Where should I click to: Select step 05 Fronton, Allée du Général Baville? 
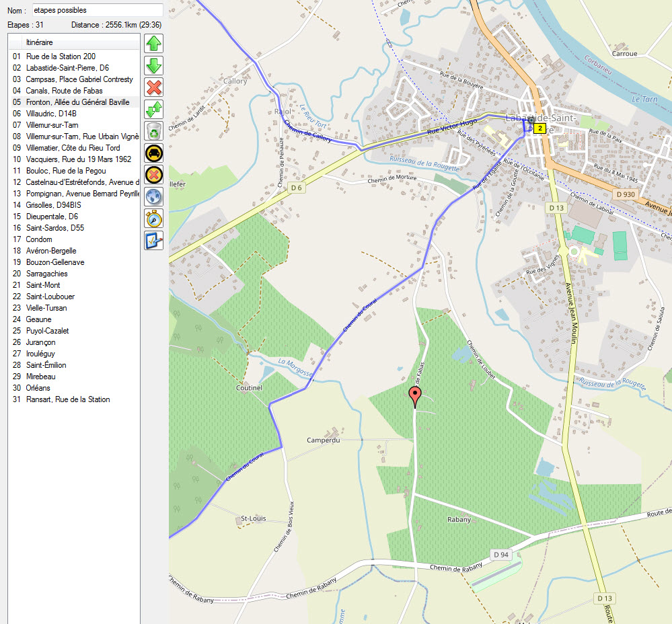77,102
